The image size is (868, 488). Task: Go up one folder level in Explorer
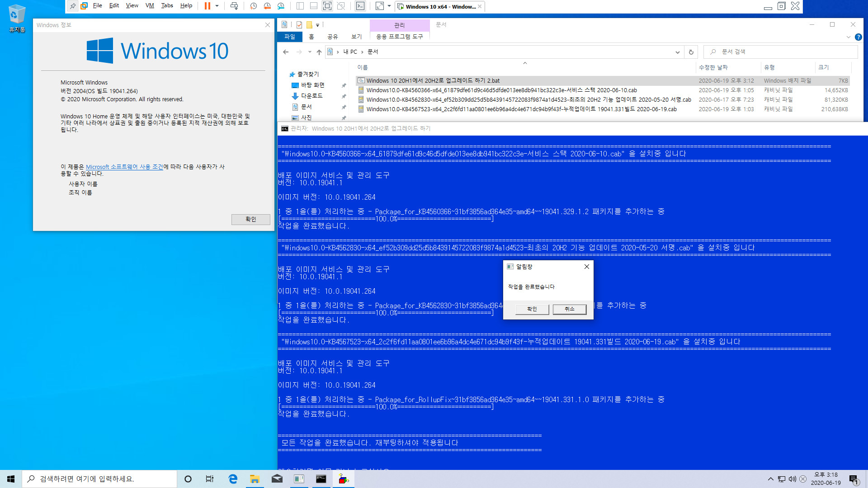pos(319,52)
